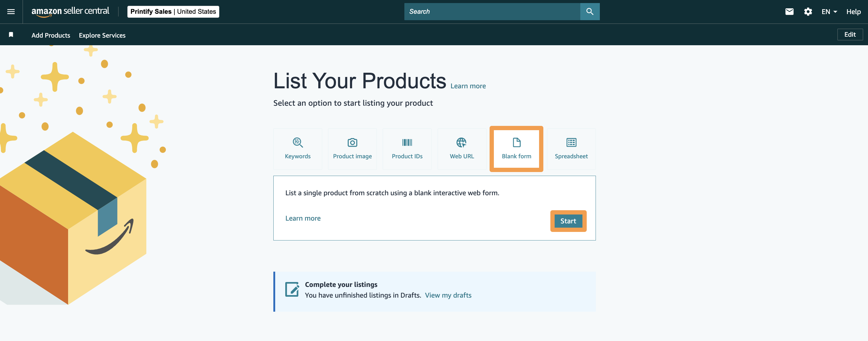Focus the Search input field

point(492,12)
